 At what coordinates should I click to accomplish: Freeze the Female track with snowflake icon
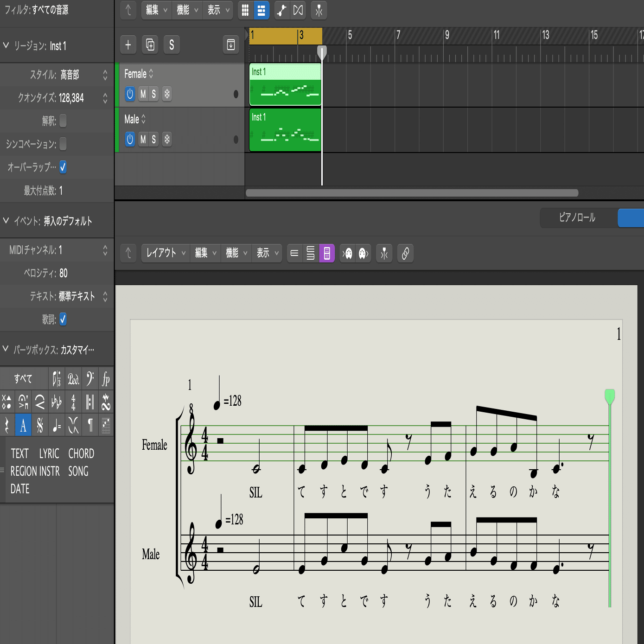click(167, 94)
